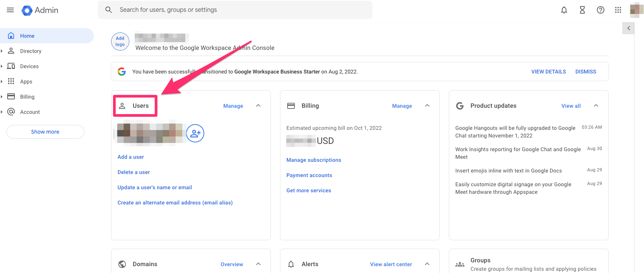This screenshot has width=644, height=273.
Task: Click the Delete a user link
Action: [x=134, y=172]
